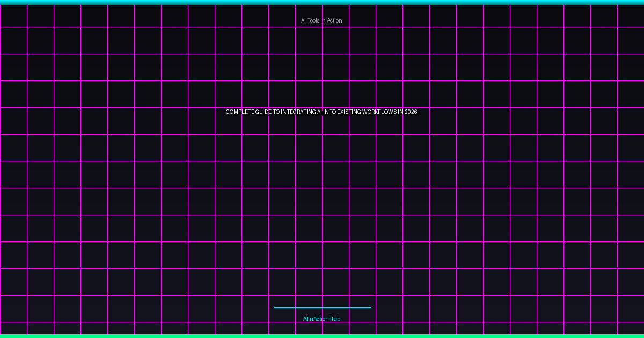The height and width of the screenshot is (338, 644).
Task: Click the word 'Tools' in the header text
Action: click(314, 20)
